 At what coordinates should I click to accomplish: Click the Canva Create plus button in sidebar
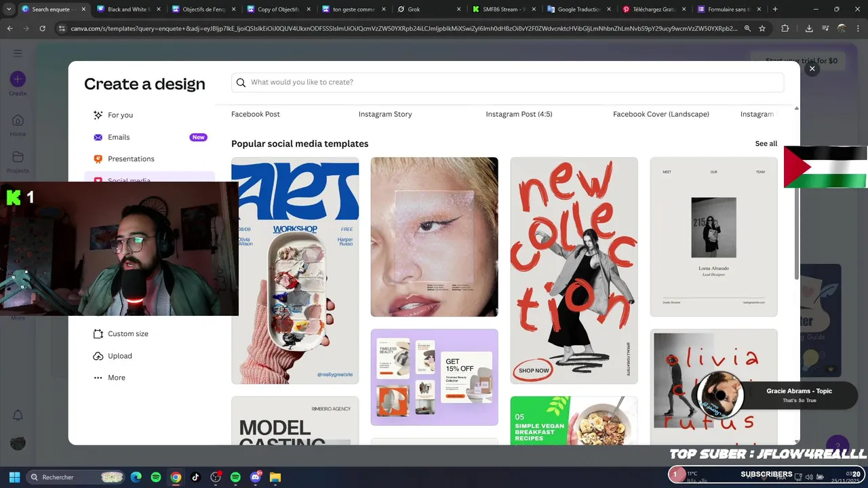[18, 79]
